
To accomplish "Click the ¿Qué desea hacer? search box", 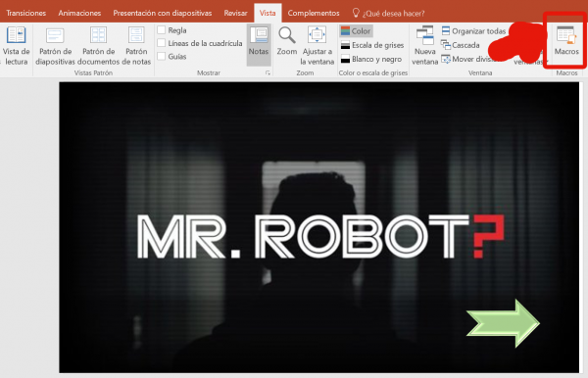I will tap(393, 13).
